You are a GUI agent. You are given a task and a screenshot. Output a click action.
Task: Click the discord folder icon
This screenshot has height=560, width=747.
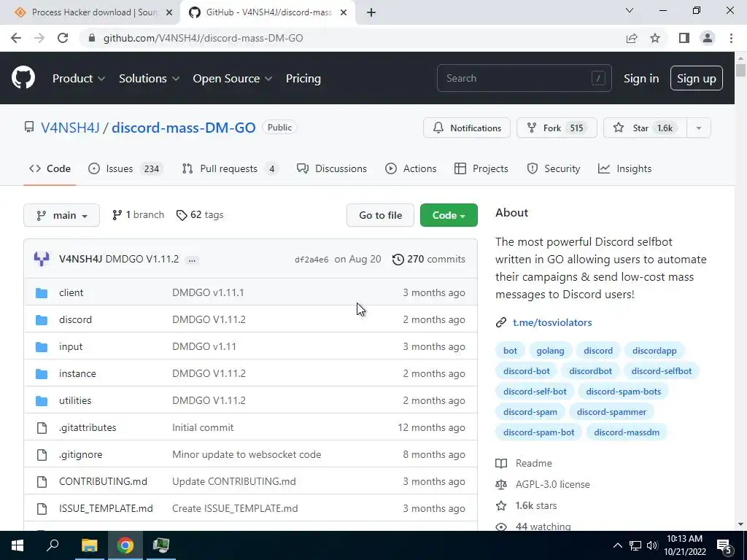pyautogui.click(x=42, y=320)
